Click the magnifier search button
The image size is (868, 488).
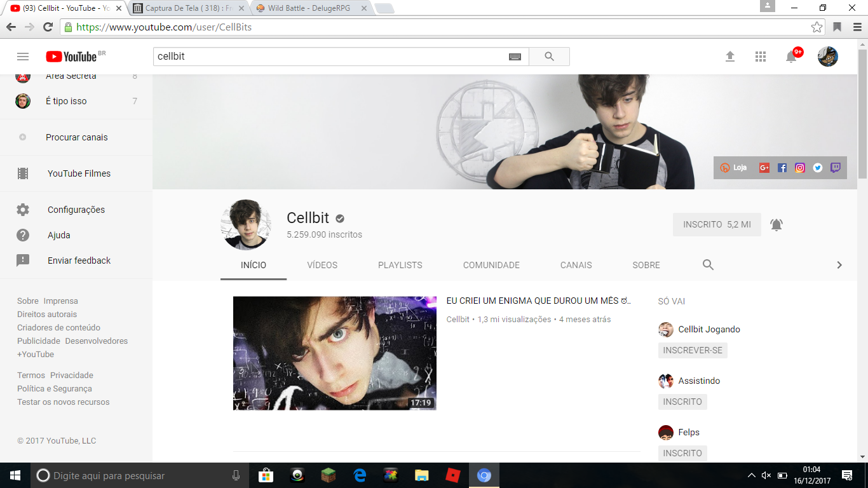click(x=550, y=57)
